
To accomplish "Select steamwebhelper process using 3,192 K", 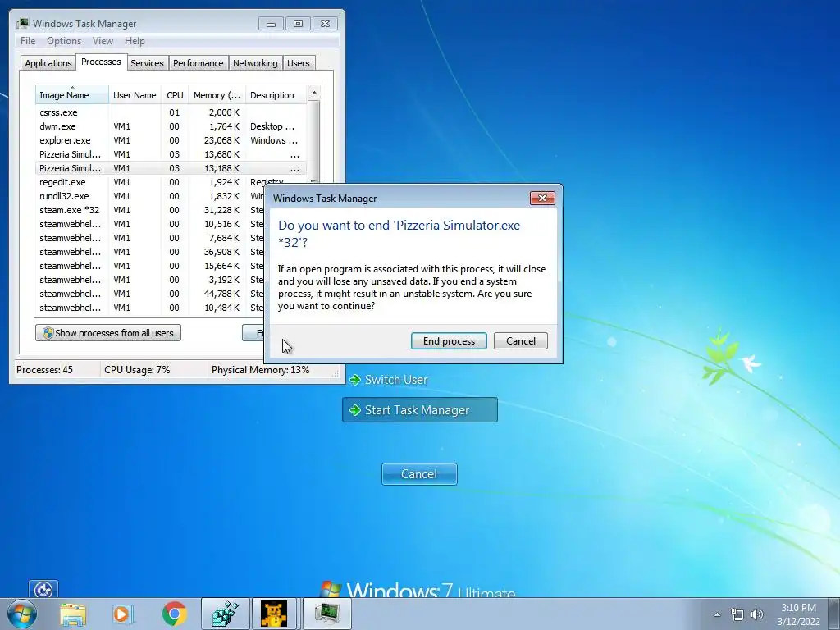I will click(150, 280).
